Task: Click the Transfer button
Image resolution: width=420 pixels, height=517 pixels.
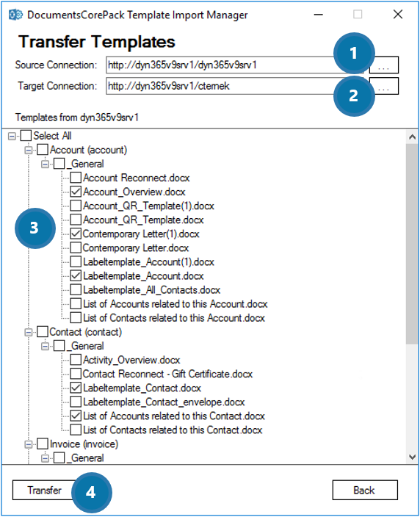Action: click(45, 490)
